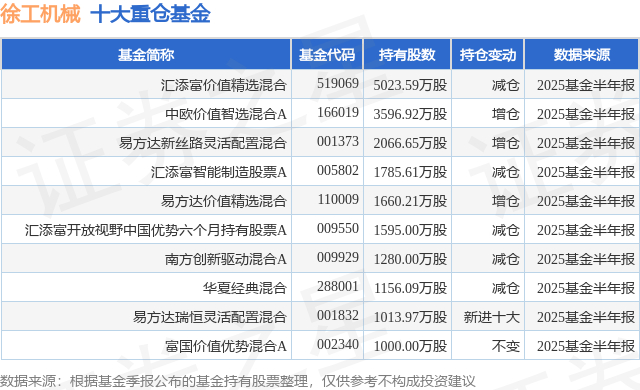Viewport: 640px width, 390px height.
Task: Click fund code 009550
Action: click(338, 228)
